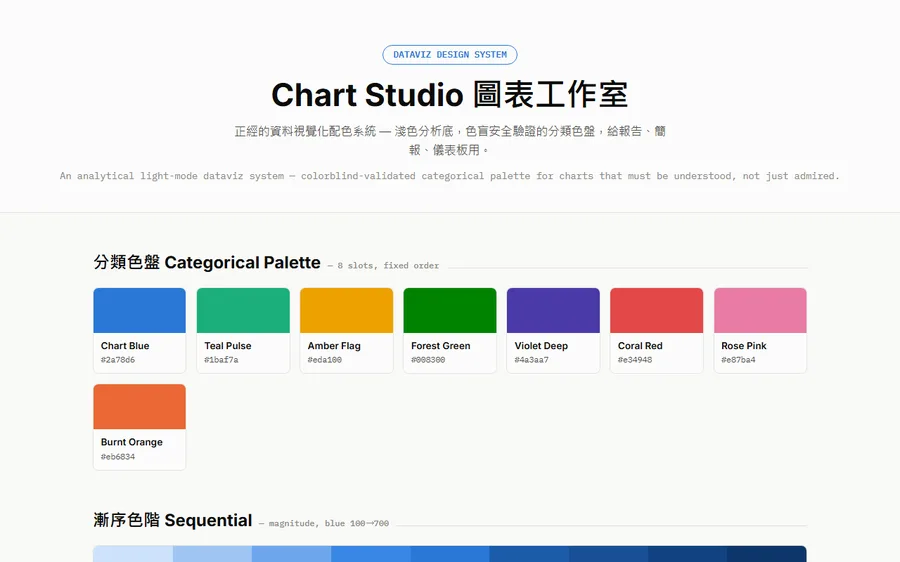This screenshot has width=900, height=562.
Task: Click the 'Rose Pink' name label
Action: pyautogui.click(x=744, y=346)
